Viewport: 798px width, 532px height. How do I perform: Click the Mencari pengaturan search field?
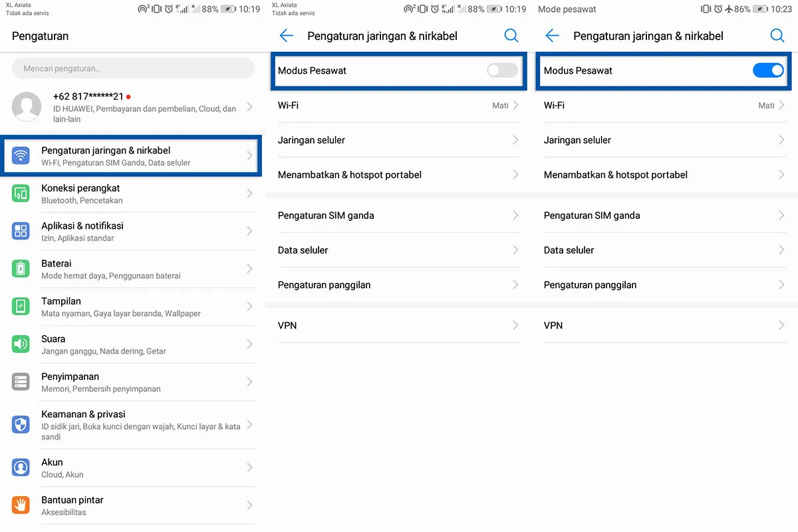click(133, 68)
